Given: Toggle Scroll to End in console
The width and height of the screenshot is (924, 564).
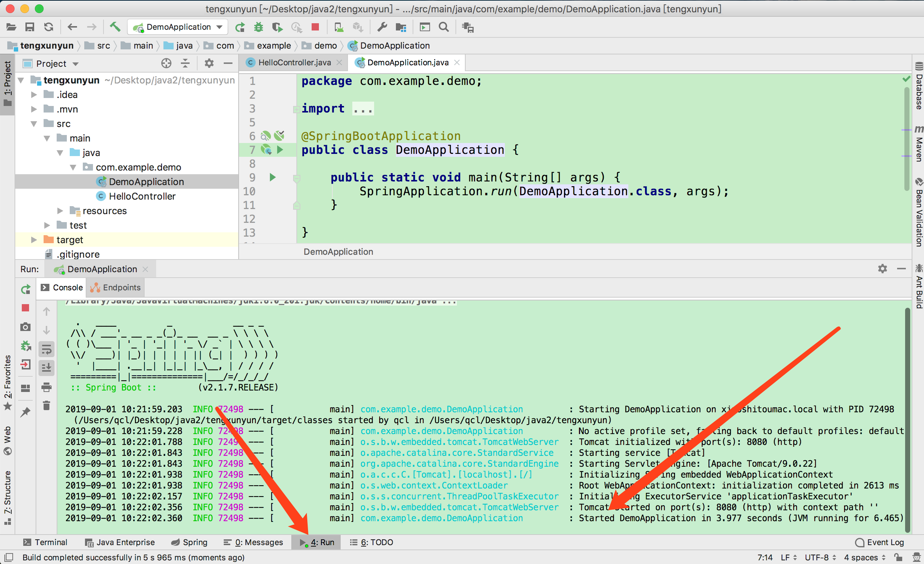Looking at the screenshot, I should point(46,368).
